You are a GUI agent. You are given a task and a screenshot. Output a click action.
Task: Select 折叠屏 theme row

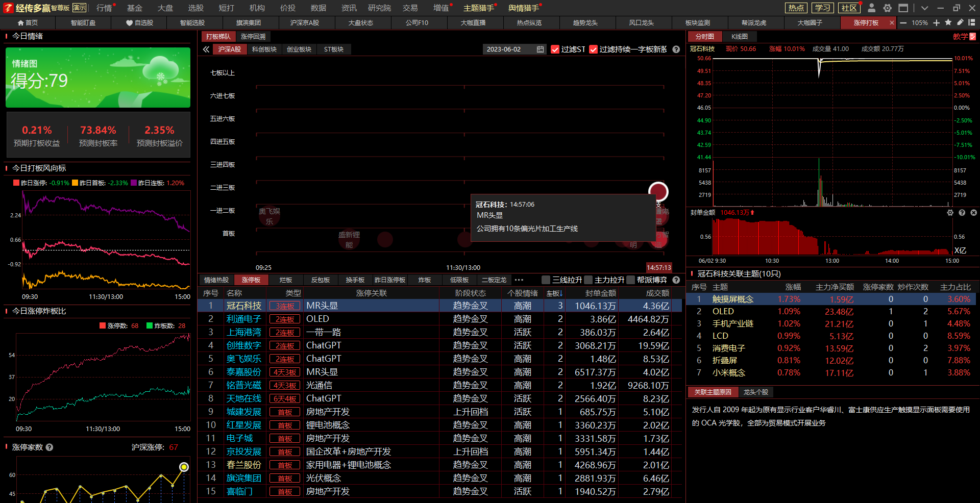click(x=831, y=361)
